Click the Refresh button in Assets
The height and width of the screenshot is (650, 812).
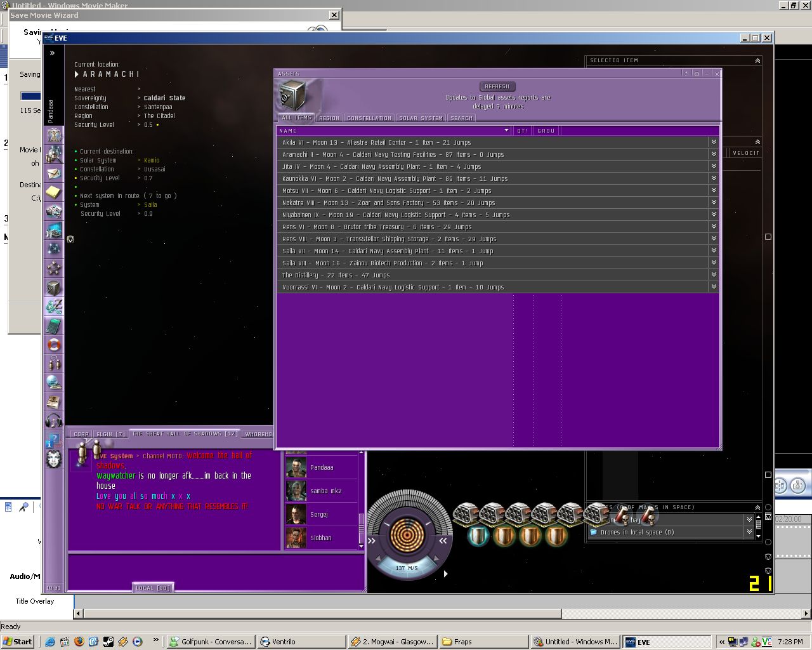click(x=497, y=86)
